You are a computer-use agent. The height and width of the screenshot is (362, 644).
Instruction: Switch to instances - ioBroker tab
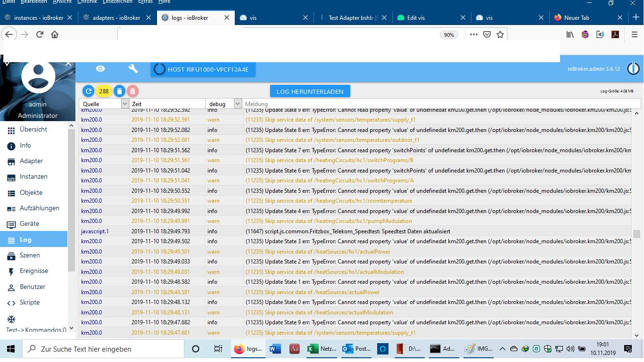pyautogui.click(x=38, y=18)
